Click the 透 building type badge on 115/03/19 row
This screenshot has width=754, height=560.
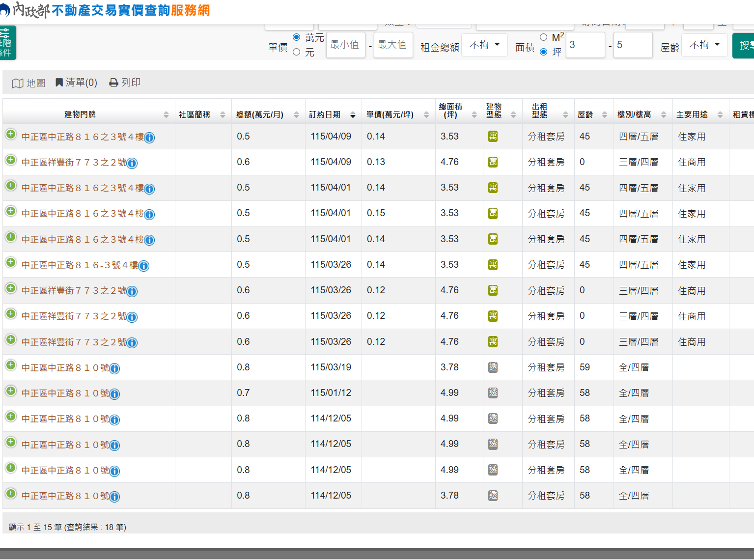pyautogui.click(x=493, y=367)
